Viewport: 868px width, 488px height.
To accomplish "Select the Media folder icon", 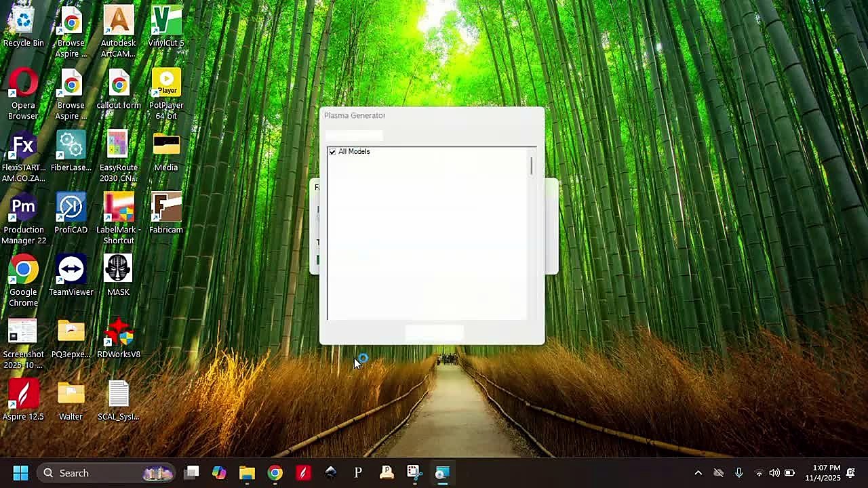I will (166, 152).
